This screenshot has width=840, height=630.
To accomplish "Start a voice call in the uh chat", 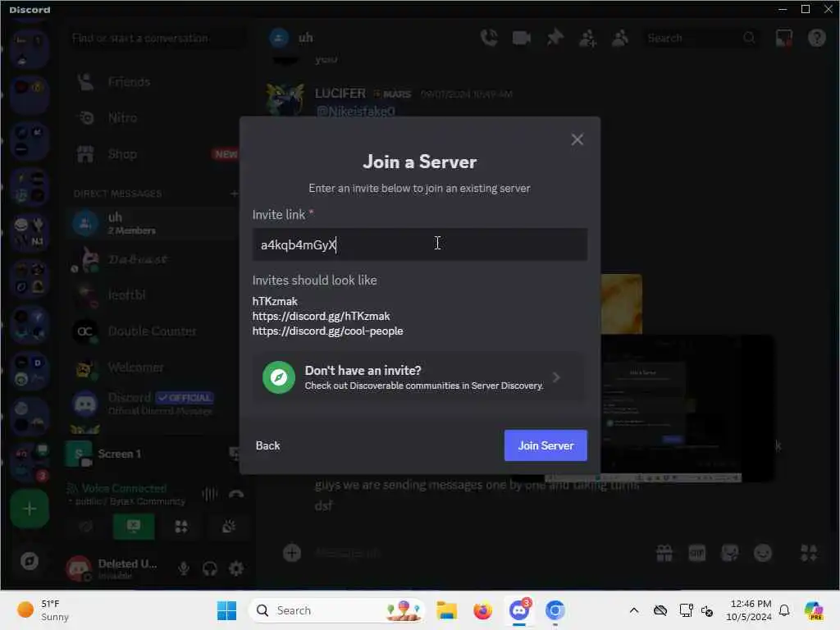I will (489, 38).
